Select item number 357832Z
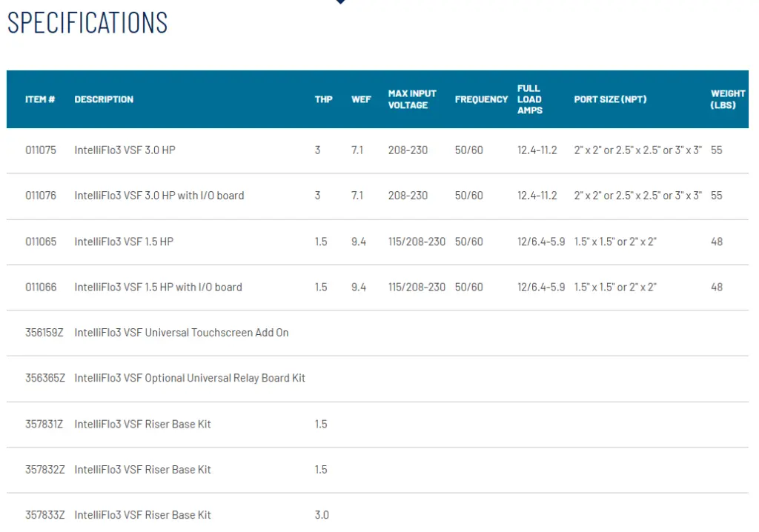The width and height of the screenshot is (759, 532). coord(44,470)
